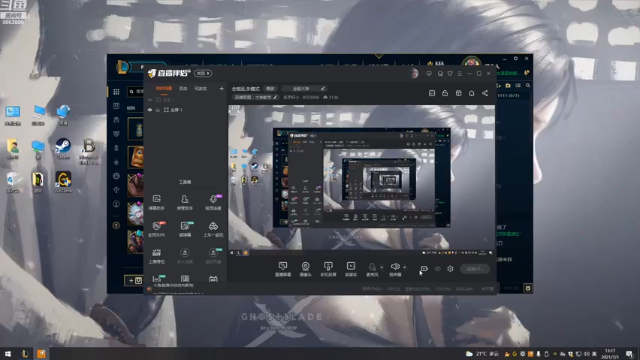Open notification bell above preview
This screenshot has height=360, width=640.
(x=471, y=93)
